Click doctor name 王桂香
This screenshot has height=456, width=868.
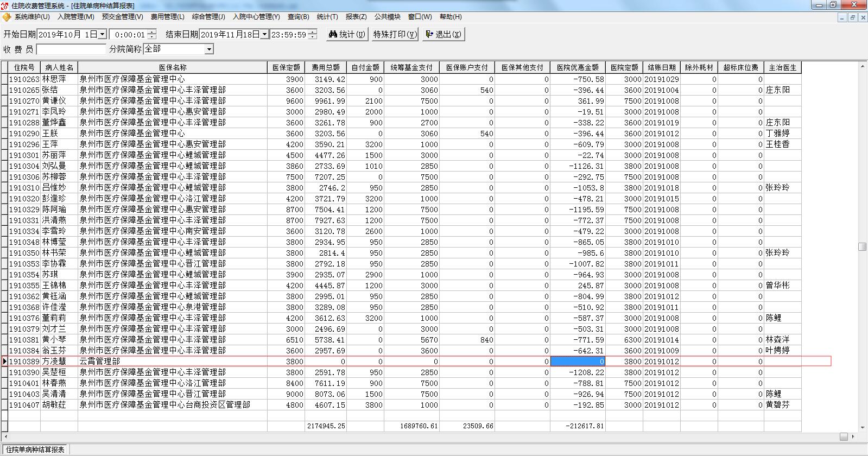point(783,144)
